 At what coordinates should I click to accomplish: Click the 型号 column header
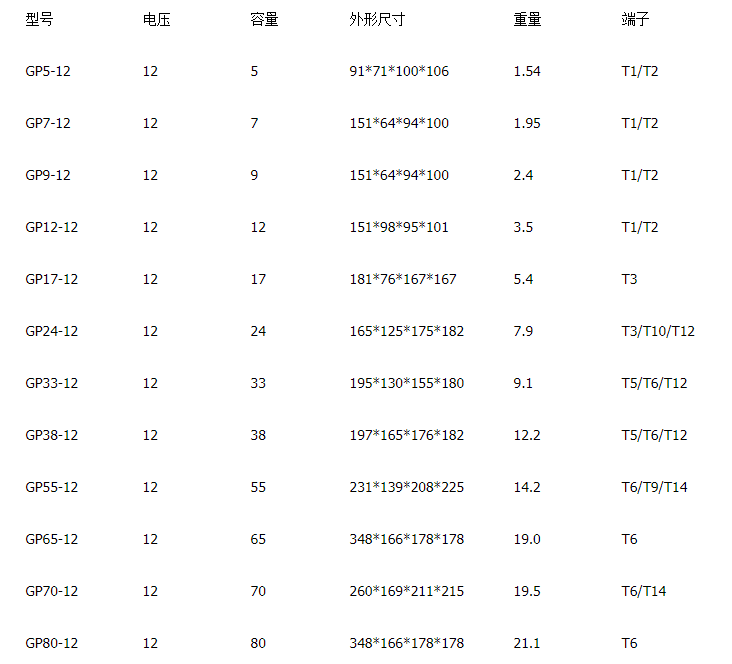pyautogui.click(x=38, y=19)
